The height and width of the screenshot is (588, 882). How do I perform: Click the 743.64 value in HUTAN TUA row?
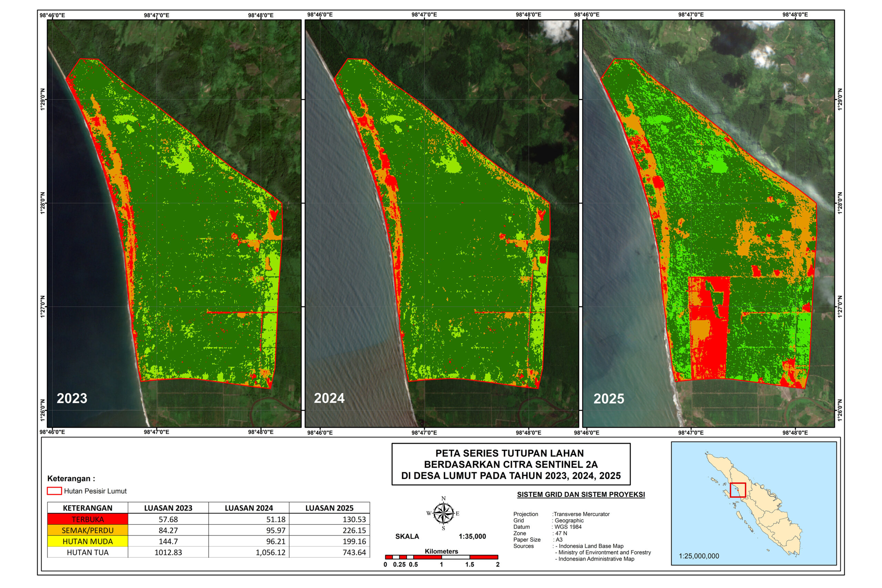pos(354,553)
